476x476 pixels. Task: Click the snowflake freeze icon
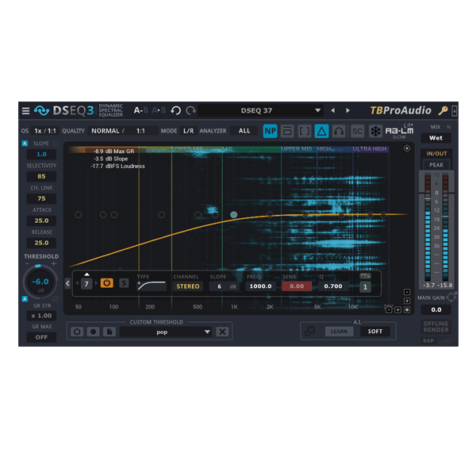375,131
